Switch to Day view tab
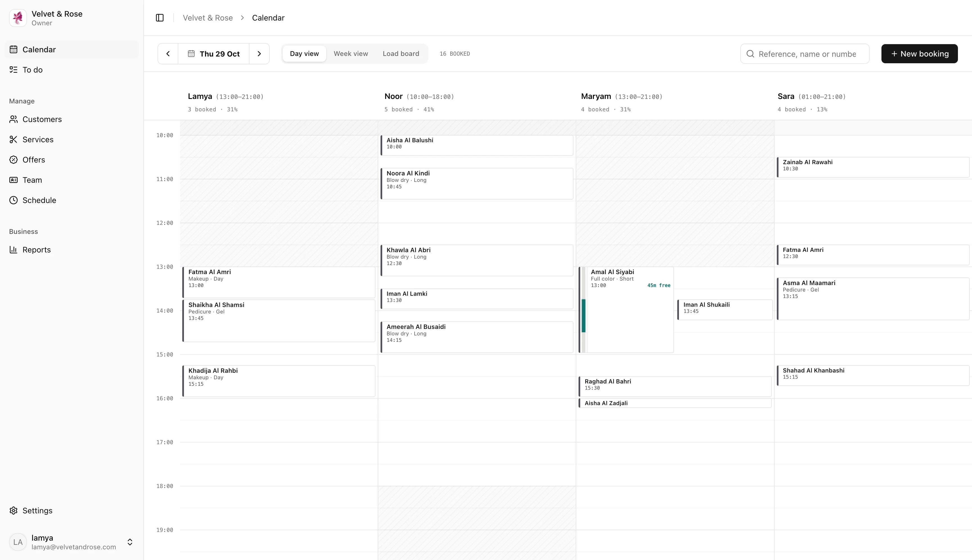This screenshot has width=972, height=560. [304, 54]
